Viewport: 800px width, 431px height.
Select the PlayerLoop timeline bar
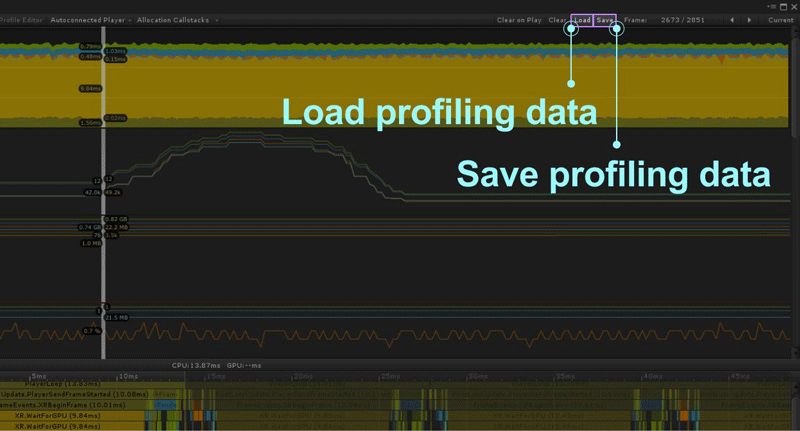58,383
